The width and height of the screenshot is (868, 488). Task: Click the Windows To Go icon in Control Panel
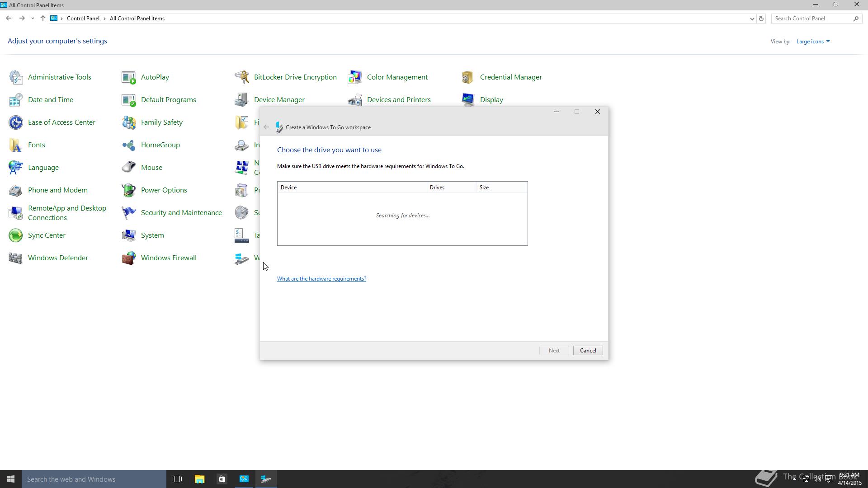coord(242,258)
